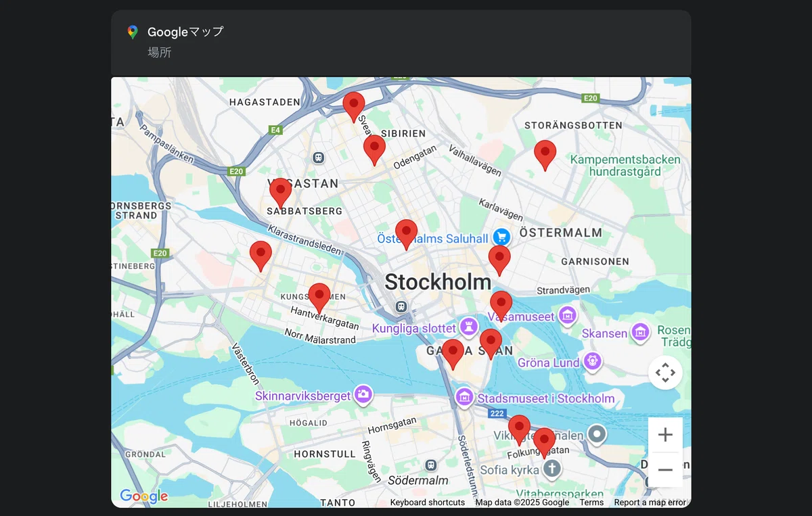Zoom in with the plus button
The height and width of the screenshot is (516, 812).
coord(665,435)
